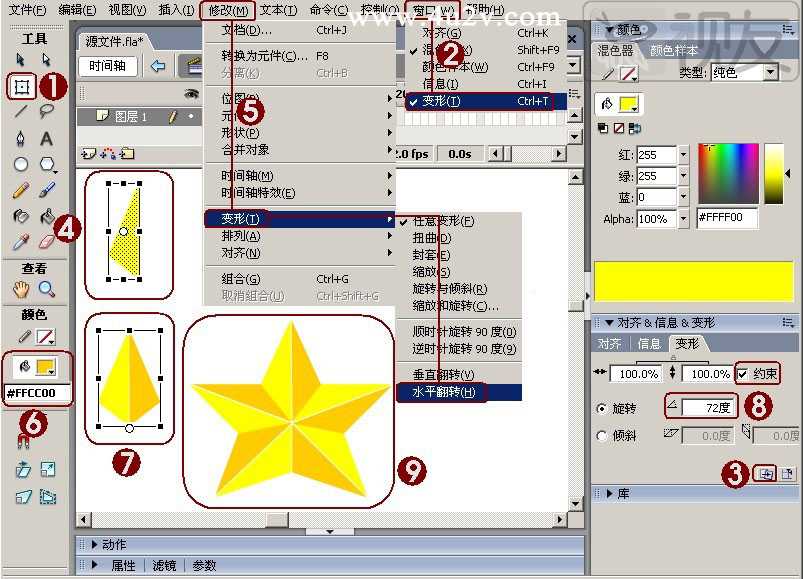803x579 pixels.
Task: Click the Black and white icon in mixer
Action: pos(603,128)
